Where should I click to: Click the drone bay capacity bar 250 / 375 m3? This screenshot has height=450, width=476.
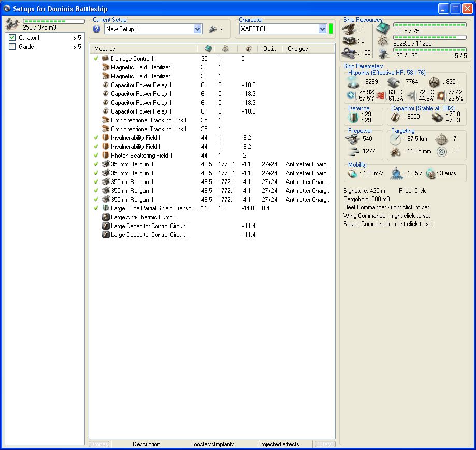click(54, 21)
